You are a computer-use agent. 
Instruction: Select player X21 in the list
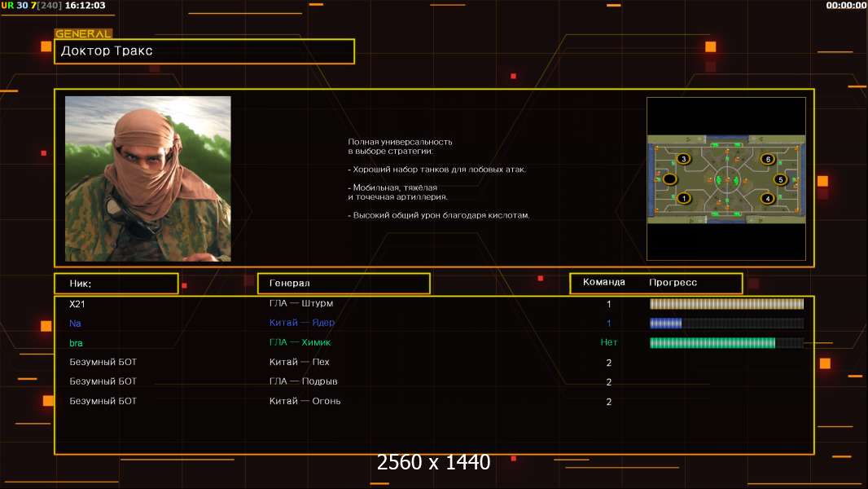coord(77,304)
